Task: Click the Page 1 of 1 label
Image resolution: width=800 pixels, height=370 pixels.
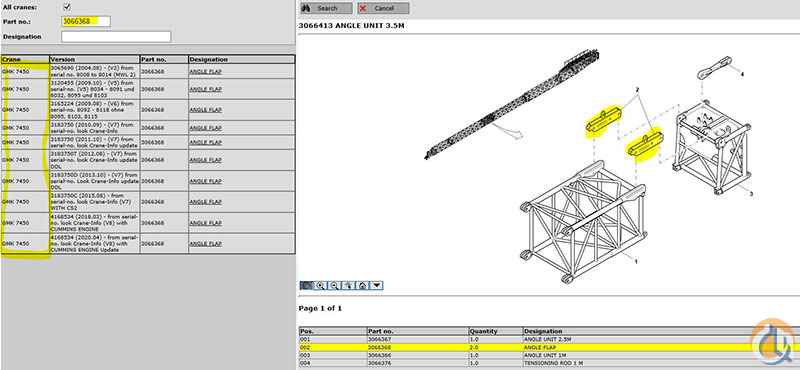Action: [x=320, y=308]
